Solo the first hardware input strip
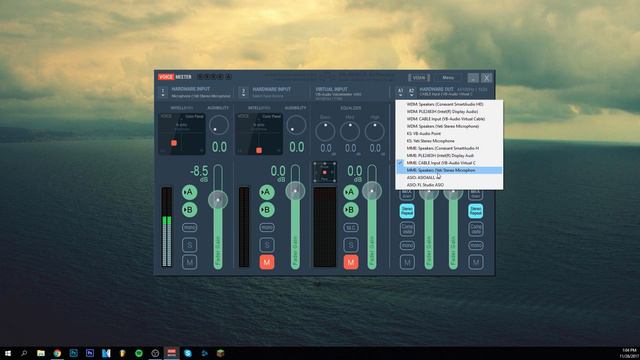 point(189,245)
